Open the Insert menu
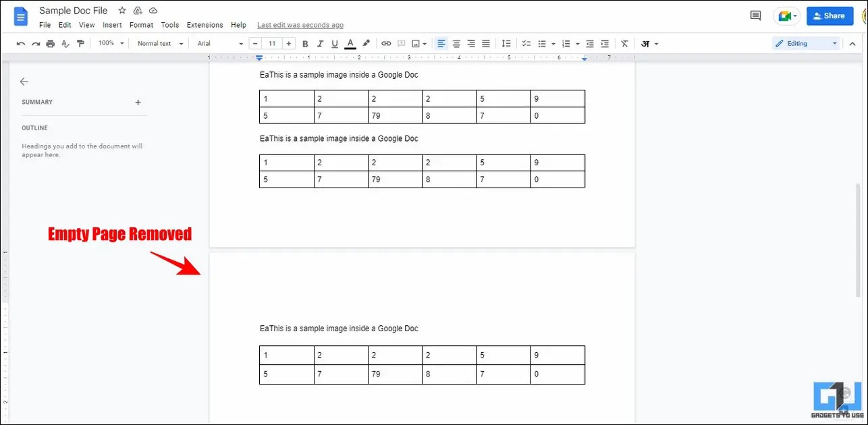The width and height of the screenshot is (868, 425). pyautogui.click(x=112, y=25)
